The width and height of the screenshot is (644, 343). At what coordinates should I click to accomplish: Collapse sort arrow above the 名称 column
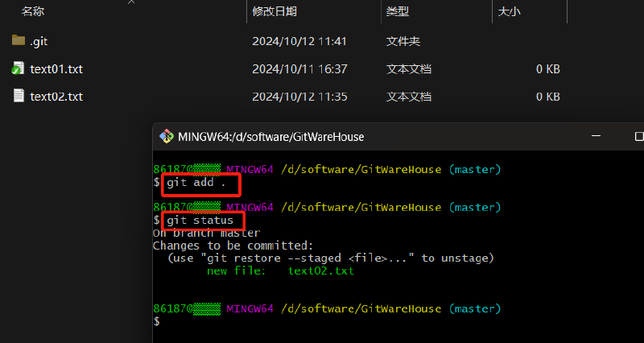131,2
